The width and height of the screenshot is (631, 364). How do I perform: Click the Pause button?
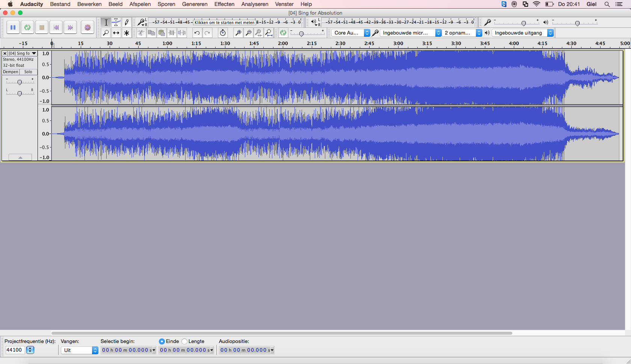13,27
